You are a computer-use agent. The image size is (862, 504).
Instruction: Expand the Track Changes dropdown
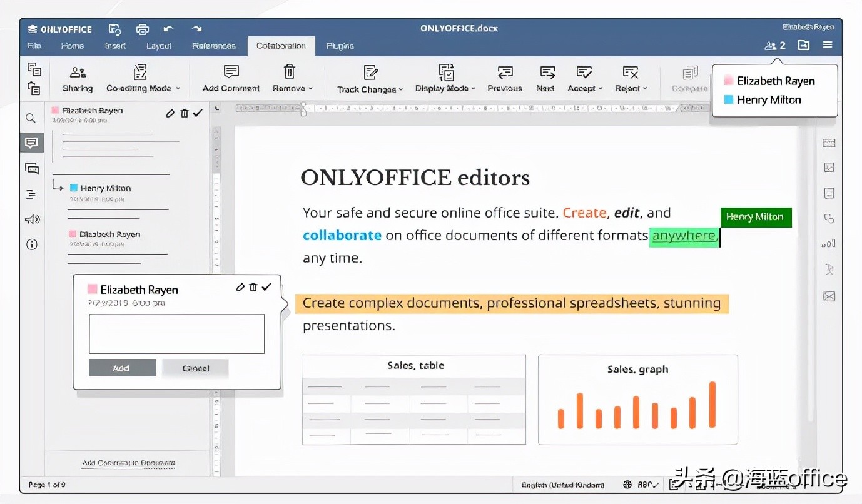pyautogui.click(x=401, y=89)
